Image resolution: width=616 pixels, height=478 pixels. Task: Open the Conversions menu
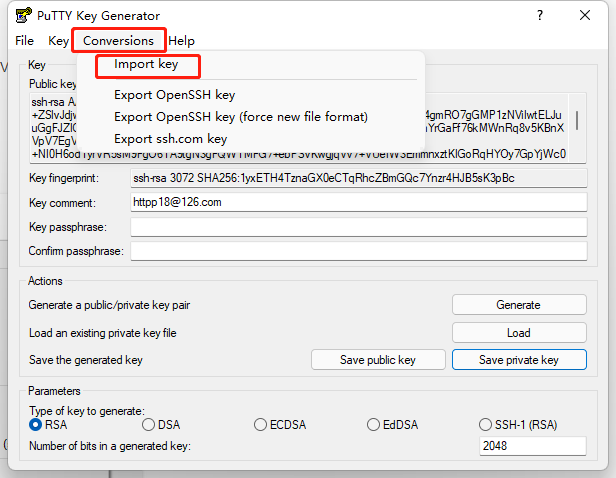pyautogui.click(x=118, y=40)
